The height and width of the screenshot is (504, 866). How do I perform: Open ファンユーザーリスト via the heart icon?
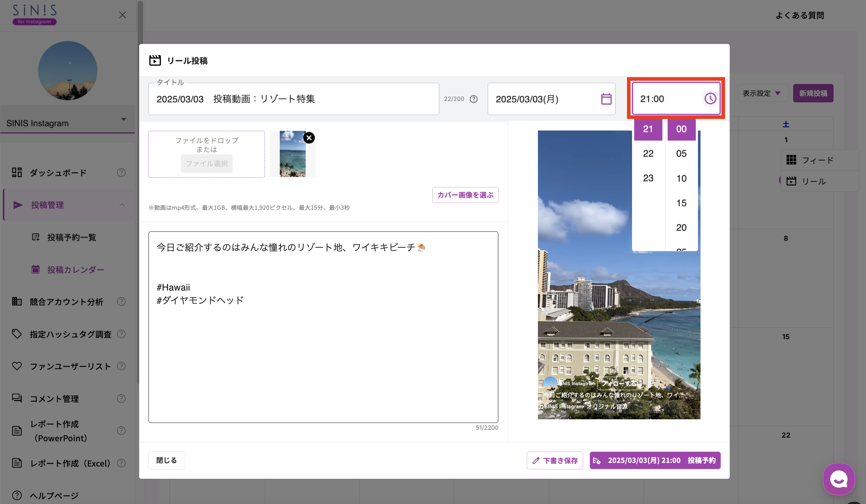click(x=17, y=366)
